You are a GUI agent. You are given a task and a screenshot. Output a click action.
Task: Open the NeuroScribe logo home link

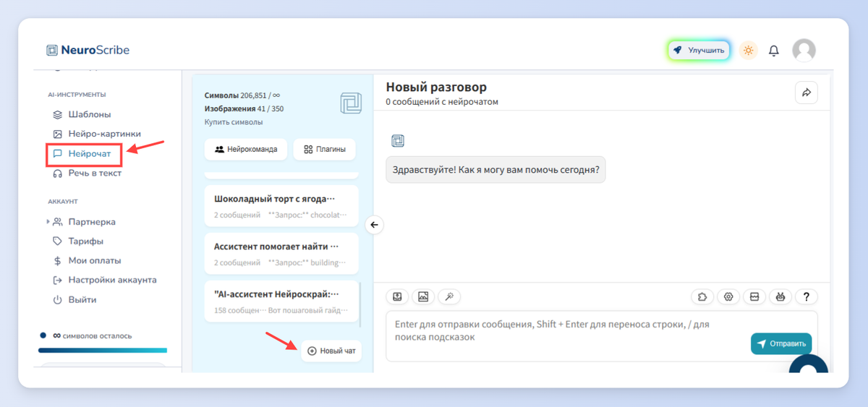click(x=88, y=50)
